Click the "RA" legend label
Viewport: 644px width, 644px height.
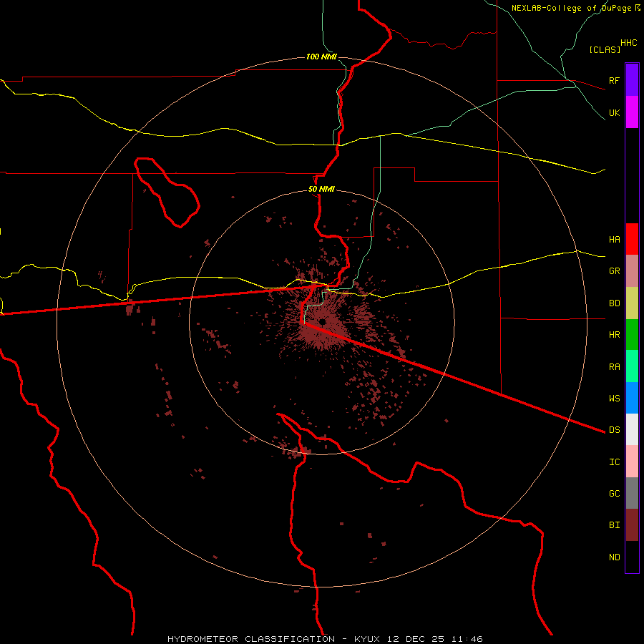(x=614, y=367)
